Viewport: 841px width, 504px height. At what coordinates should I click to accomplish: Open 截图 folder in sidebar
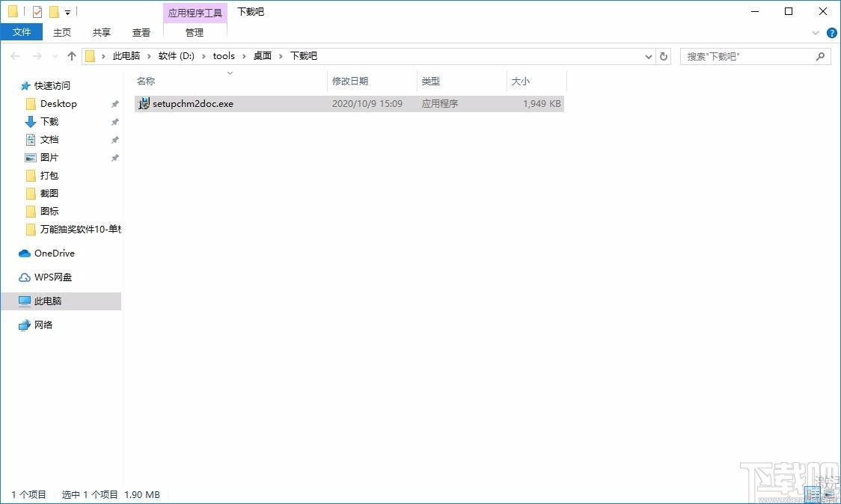49,193
